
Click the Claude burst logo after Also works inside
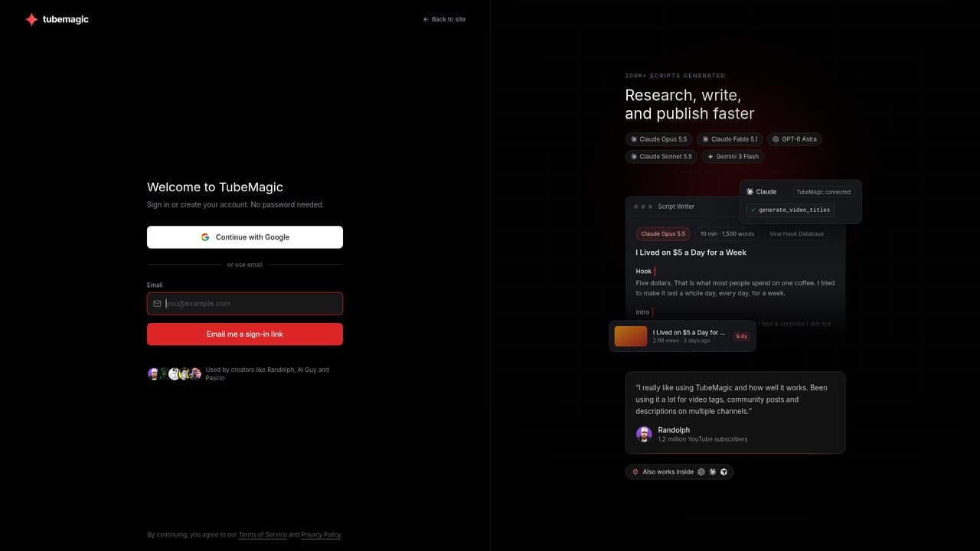[713, 472]
